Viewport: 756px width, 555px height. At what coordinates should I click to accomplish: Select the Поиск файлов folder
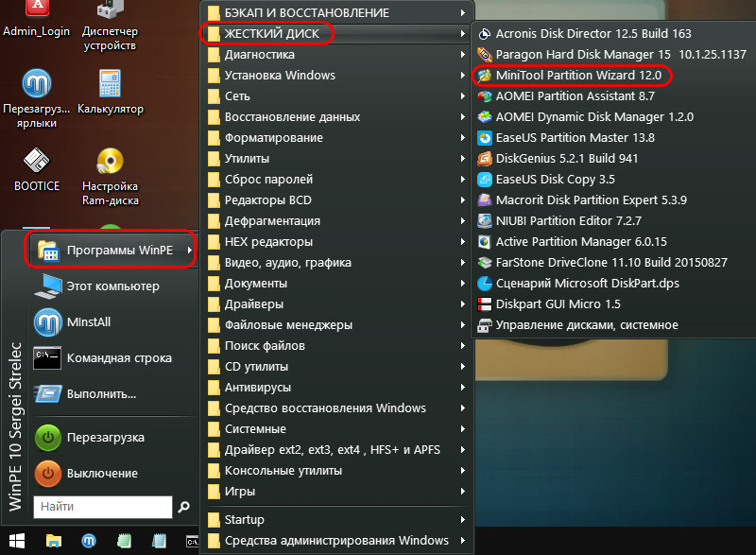click(337, 346)
